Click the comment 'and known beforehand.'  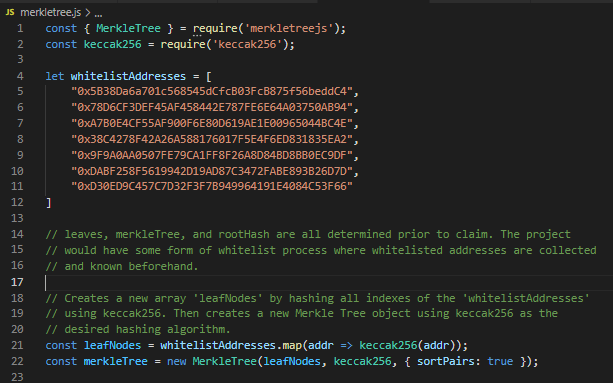[x=122, y=267]
